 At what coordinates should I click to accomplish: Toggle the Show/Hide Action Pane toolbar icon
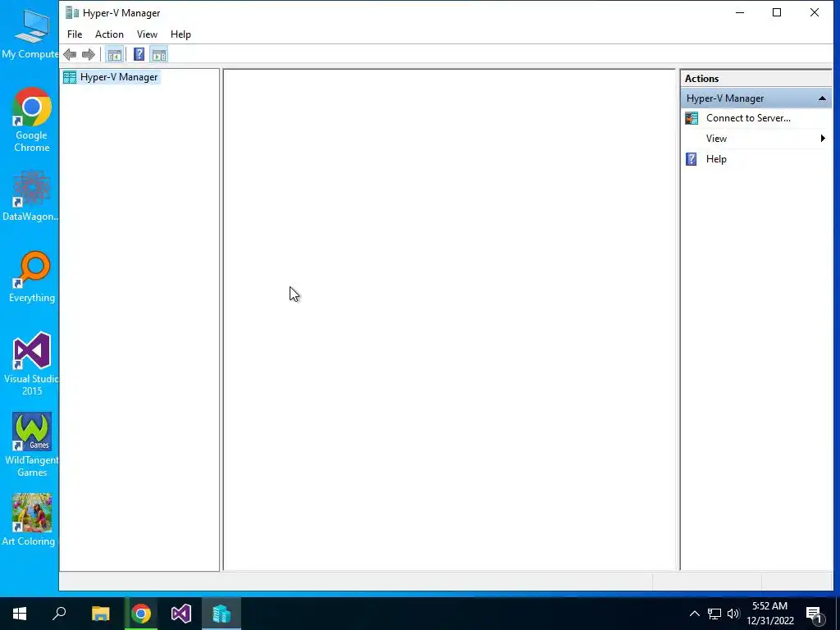tap(159, 54)
